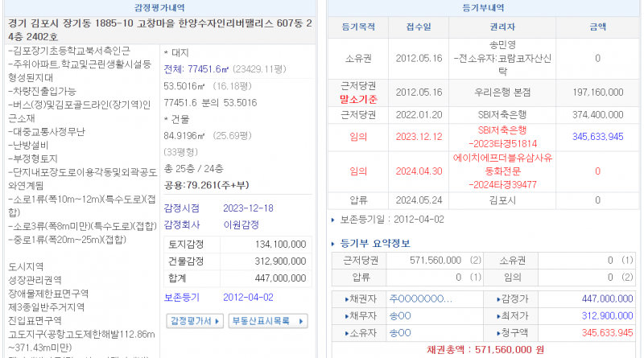Viewport: 644px width, 358px height.
Task: Click the arrow icon on 부동산표시목록 button
Action: pyautogui.click(x=301, y=320)
